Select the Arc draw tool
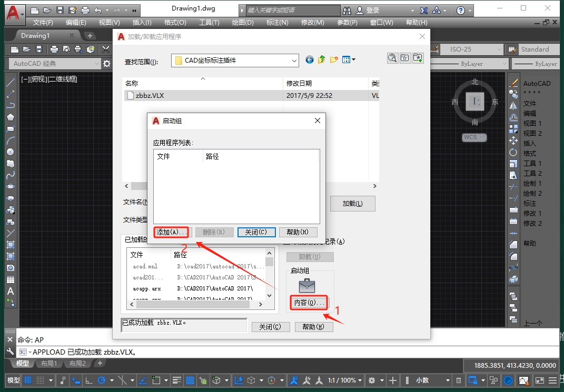564x392 pixels. (11, 140)
